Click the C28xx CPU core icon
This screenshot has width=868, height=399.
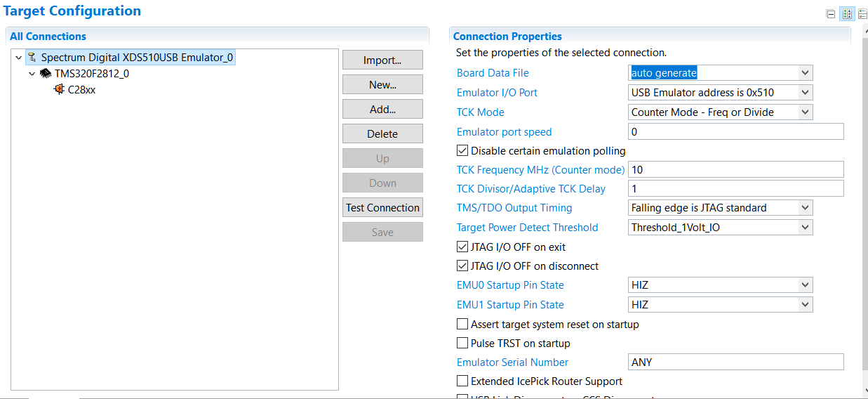59,90
